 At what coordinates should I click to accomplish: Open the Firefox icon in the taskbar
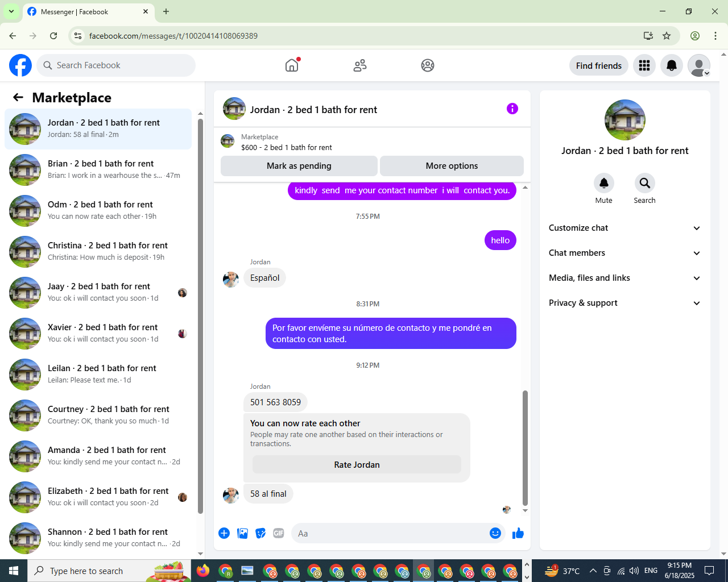[x=203, y=571]
